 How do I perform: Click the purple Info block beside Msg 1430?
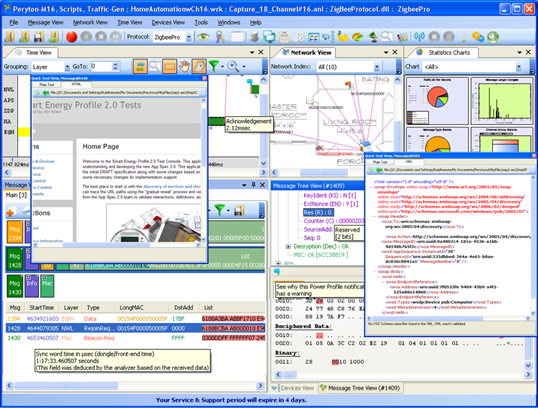click(32, 286)
